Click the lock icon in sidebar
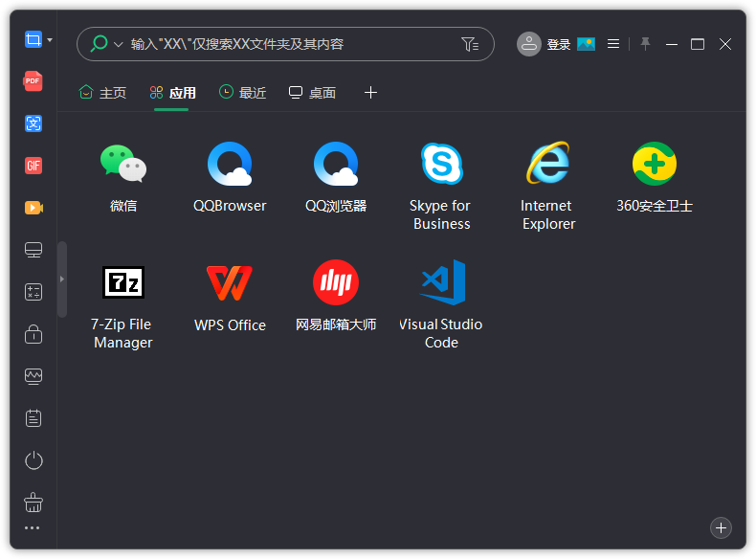This screenshot has width=756, height=559. [33, 334]
